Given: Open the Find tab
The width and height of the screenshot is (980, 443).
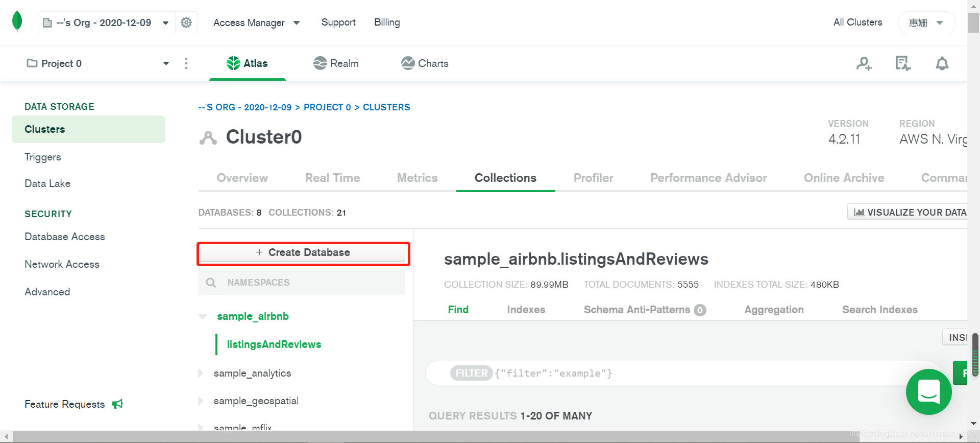Looking at the screenshot, I should pyautogui.click(x=458, y=310).
